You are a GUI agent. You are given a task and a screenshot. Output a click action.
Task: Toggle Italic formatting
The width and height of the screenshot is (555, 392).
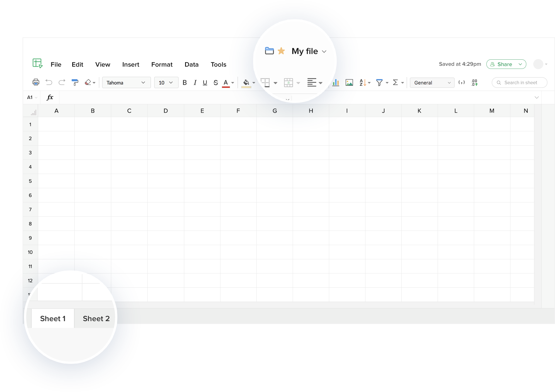[x=195, y=82]
